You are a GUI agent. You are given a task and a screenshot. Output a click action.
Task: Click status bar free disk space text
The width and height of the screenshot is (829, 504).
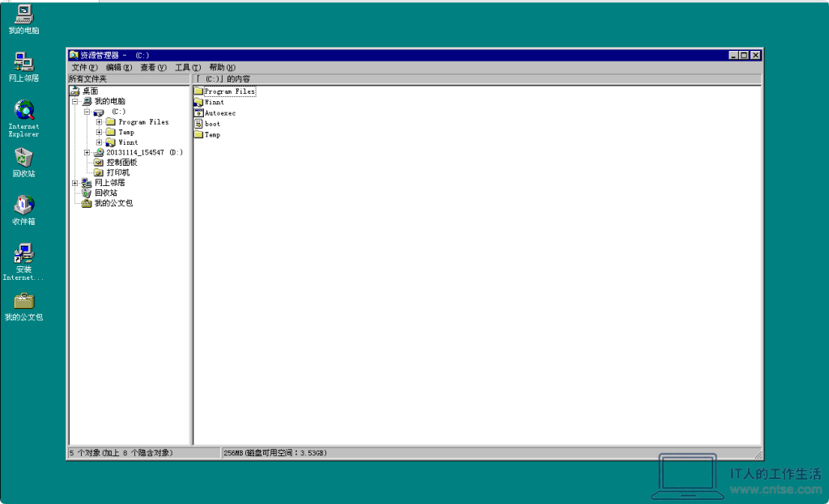pyautogui.click(x=275, y=453)
